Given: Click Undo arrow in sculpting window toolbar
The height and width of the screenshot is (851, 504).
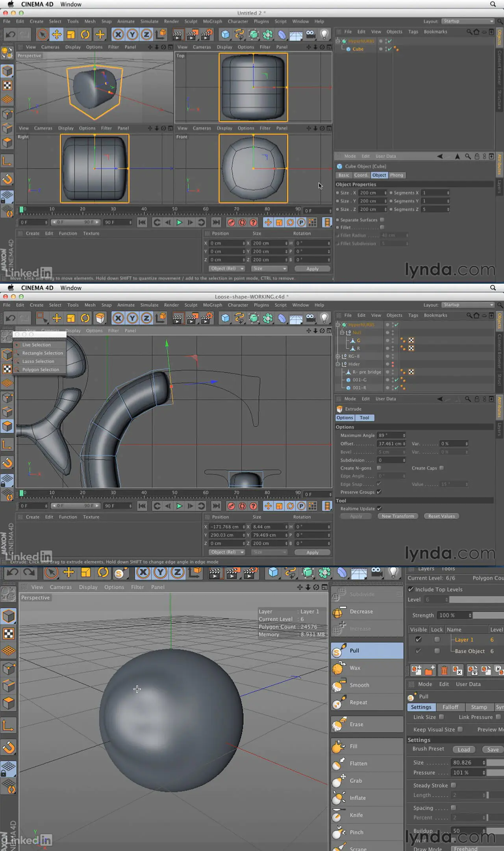Looking at the screenshot, I should (12, 572).
